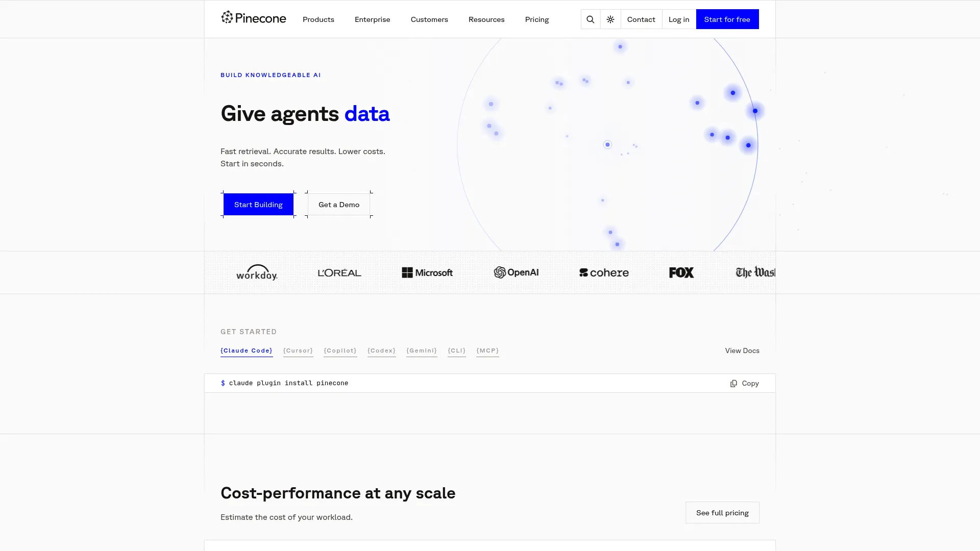Click the Estimate the cost of your workload text
This screenshot has width=980, height=551.
pos(286,517)
